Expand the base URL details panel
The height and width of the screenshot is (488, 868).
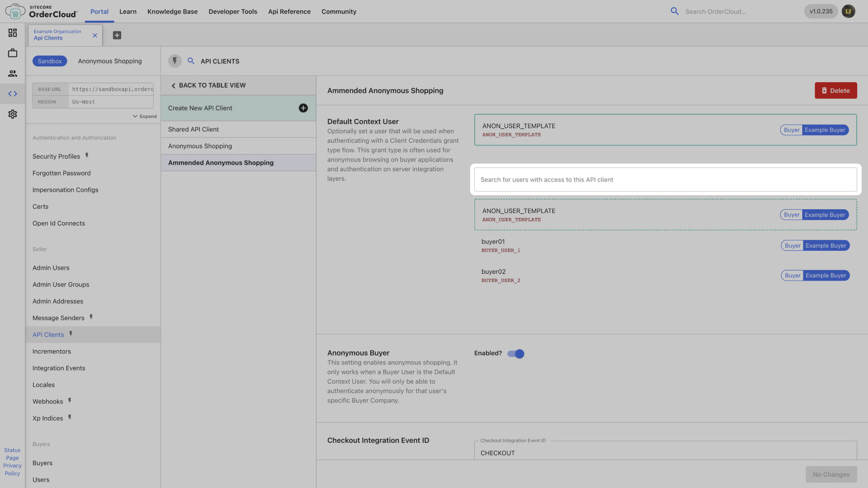(145, 116)
